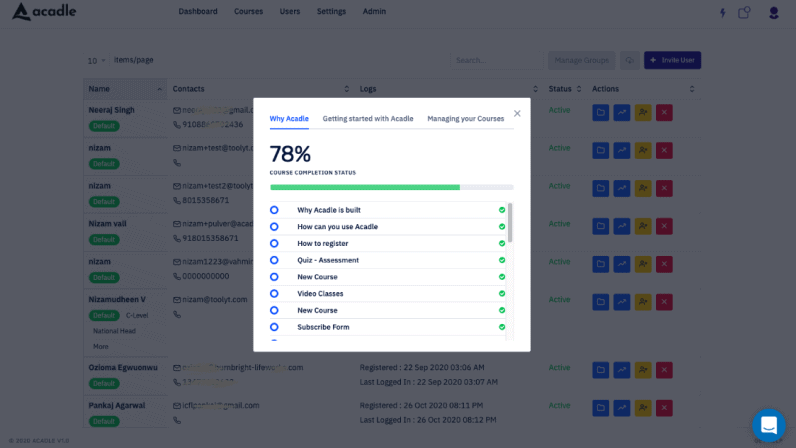Open progress chart icon for Nizamudheen V
Screen dimensions: 796x448
(x=622, y=302)
